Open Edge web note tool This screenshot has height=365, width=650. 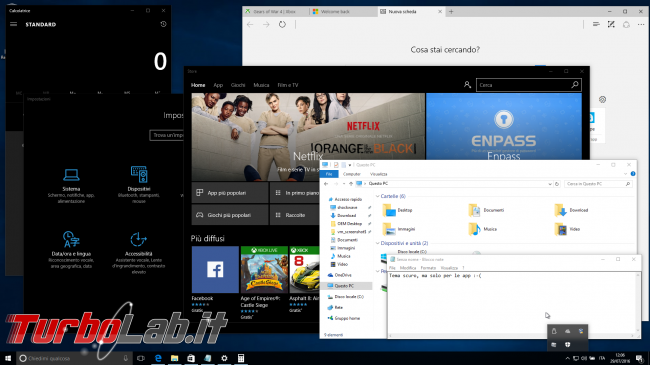pos(611,24)
